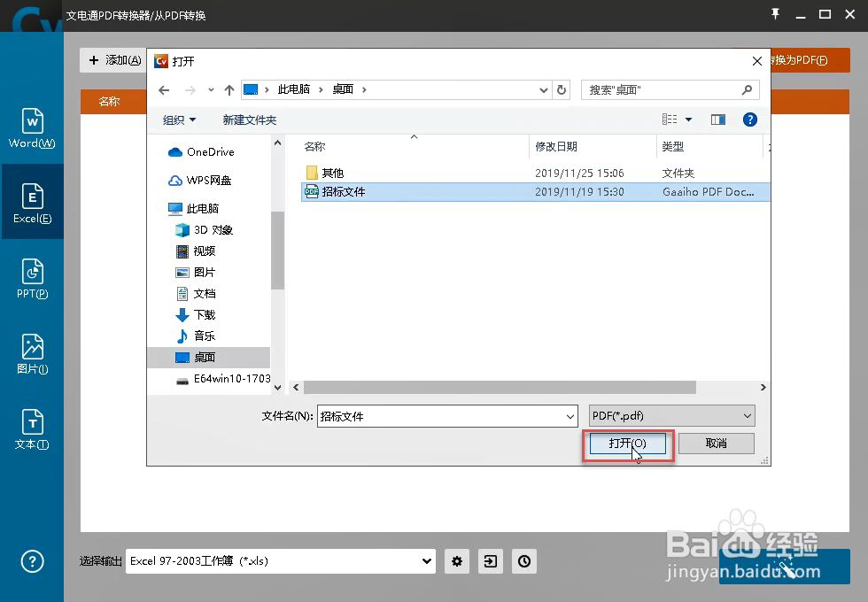Click the navigation pane vertical scrollbar thumb
Screen dimensions: 868x602
(x=277, y=250)
